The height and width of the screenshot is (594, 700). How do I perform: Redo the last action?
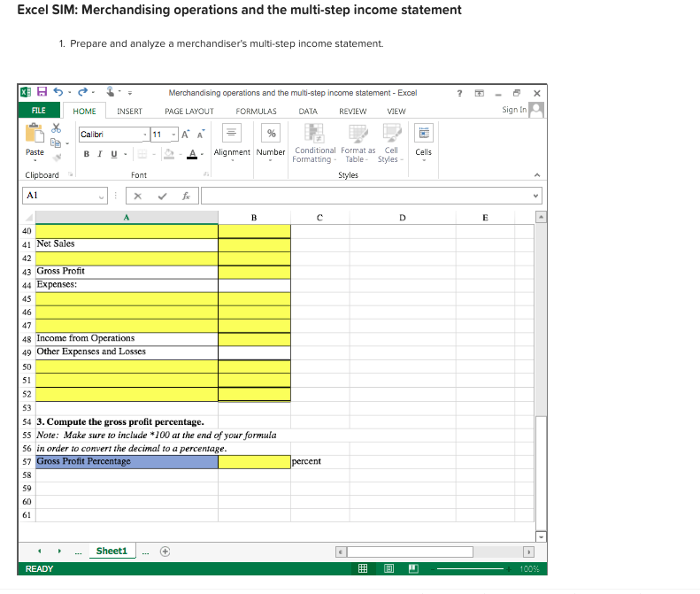82,91
